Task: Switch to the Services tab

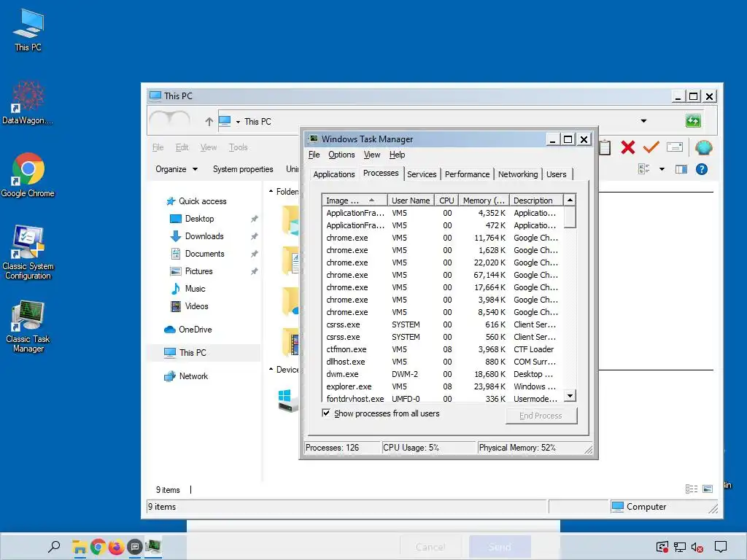Action: tap(422, 174)
